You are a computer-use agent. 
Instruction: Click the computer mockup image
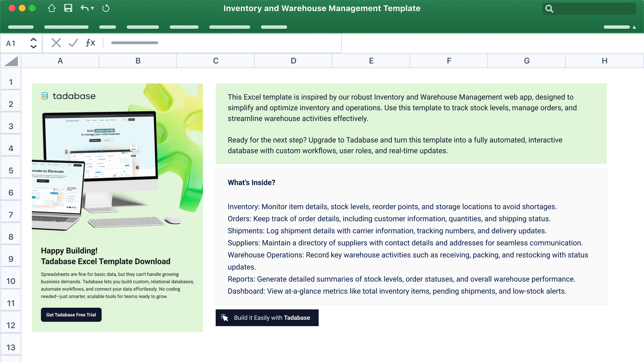coord(107,171)
